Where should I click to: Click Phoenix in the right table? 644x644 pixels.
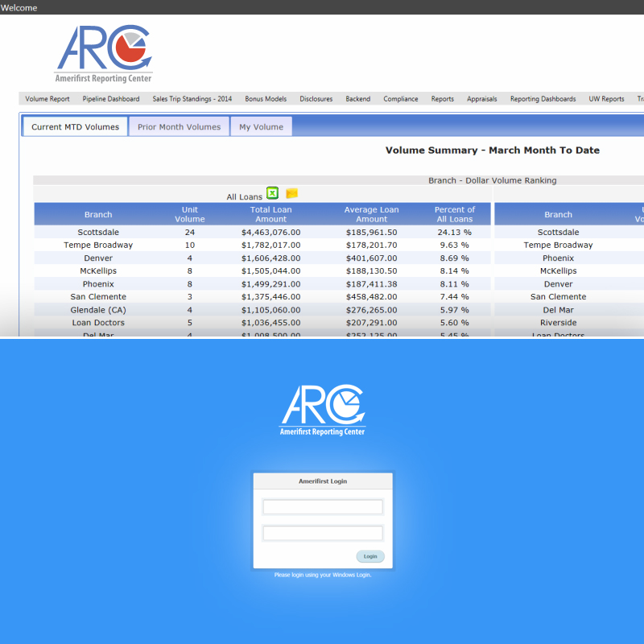(558, 258)
